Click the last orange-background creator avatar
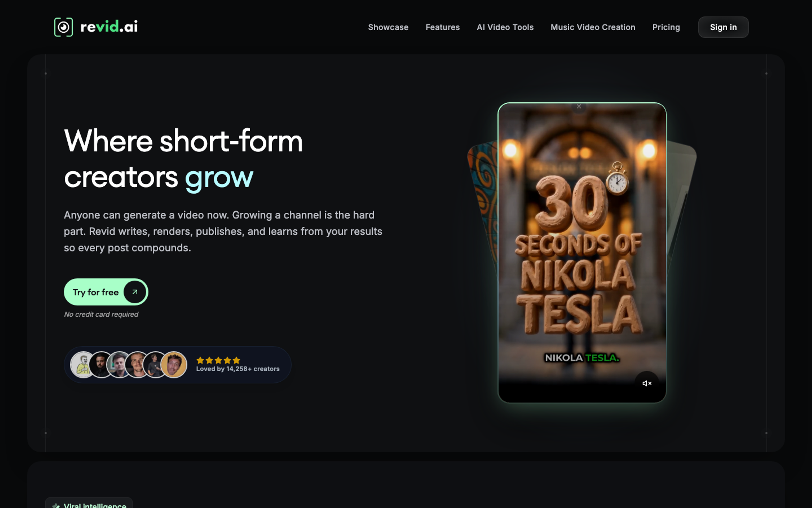Screen dimensions: 812x508 (x=174, y=365)
